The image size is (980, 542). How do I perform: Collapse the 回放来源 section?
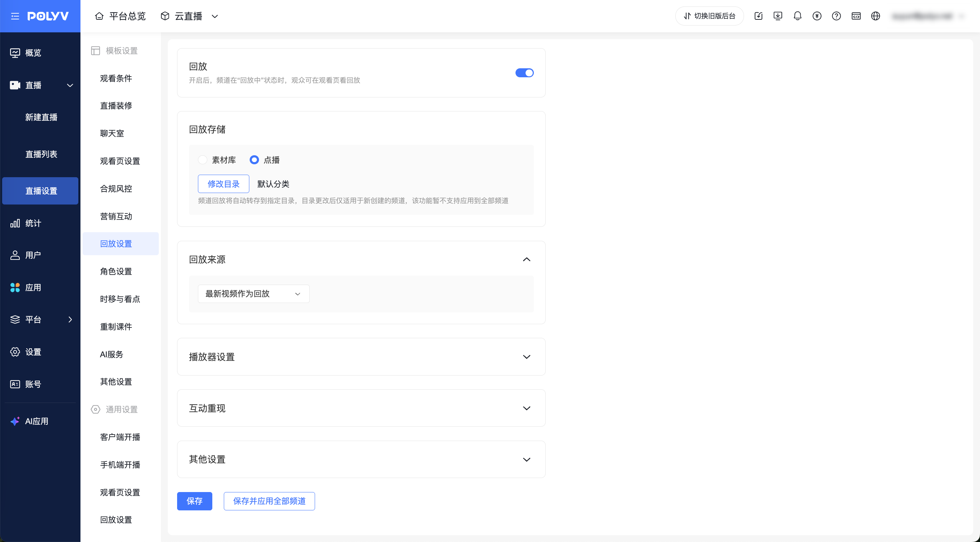coord(527,259)
